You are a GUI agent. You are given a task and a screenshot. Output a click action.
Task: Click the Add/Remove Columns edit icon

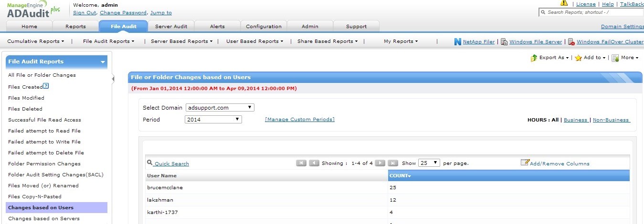[x=525, y=163]
